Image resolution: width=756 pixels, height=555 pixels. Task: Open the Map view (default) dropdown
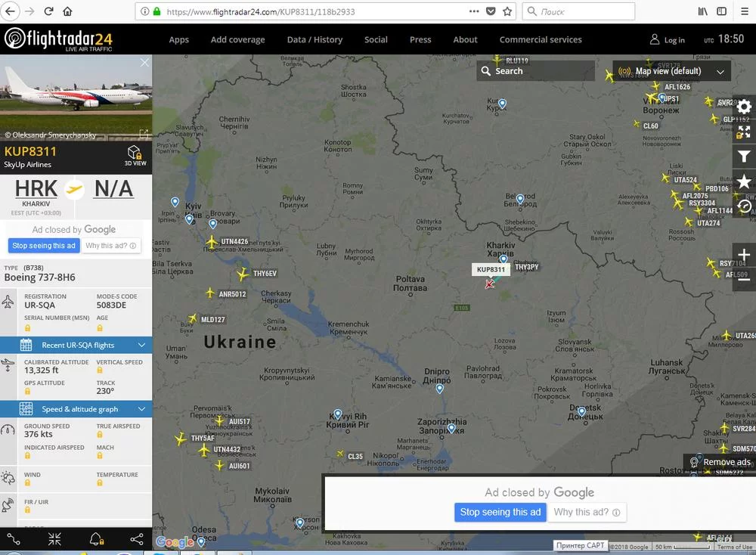pos(671,71)
